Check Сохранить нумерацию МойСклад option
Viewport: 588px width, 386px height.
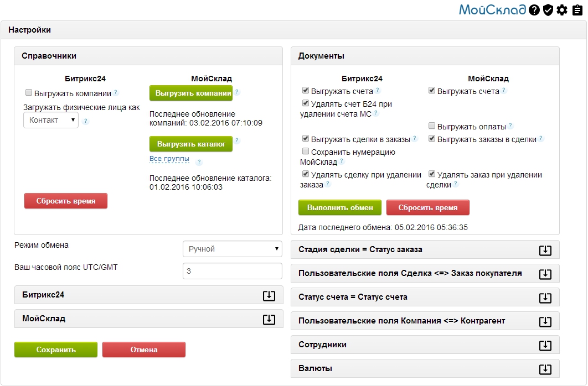point(306,152)
